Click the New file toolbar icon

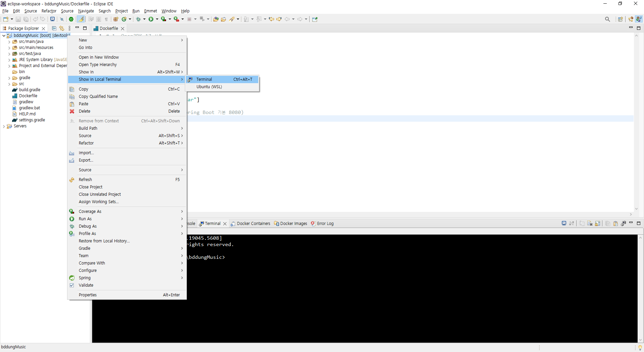coord(6,19)
